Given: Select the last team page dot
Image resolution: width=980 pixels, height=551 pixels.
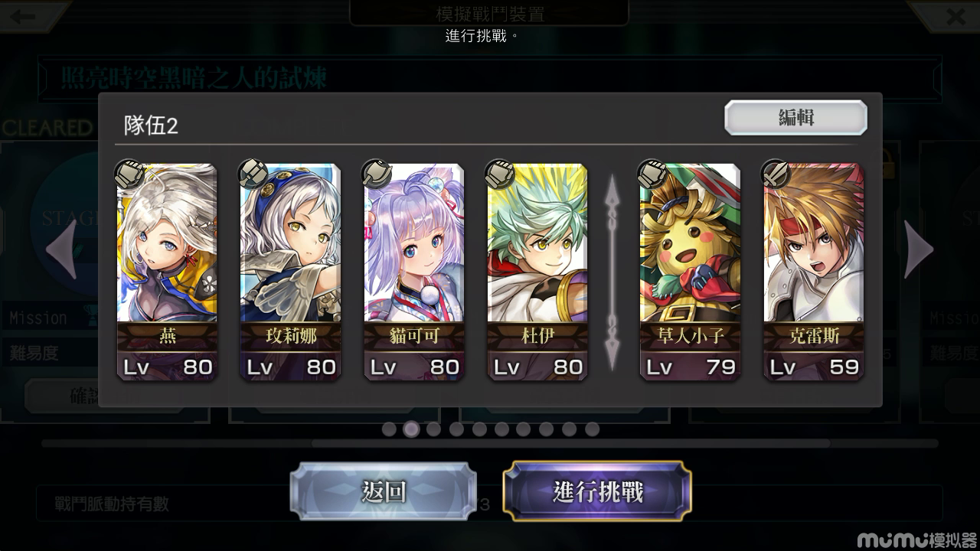Looking at the screenshot, I should coord(592,429).
